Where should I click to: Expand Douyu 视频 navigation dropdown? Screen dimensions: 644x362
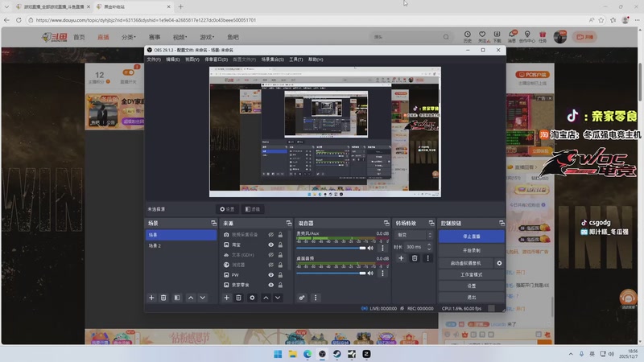point(180,37)
